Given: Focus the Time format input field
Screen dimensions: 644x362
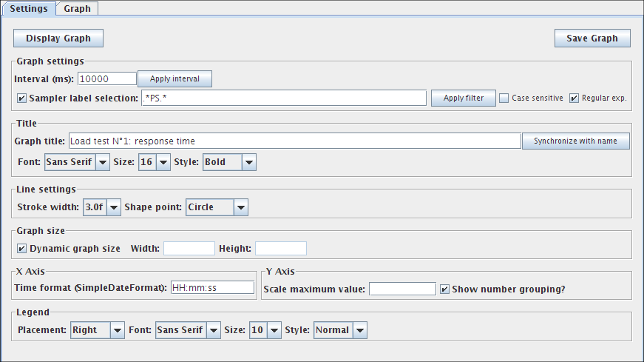Looking at the screenshot, I should pyautogui.click(x=212, y=289).
